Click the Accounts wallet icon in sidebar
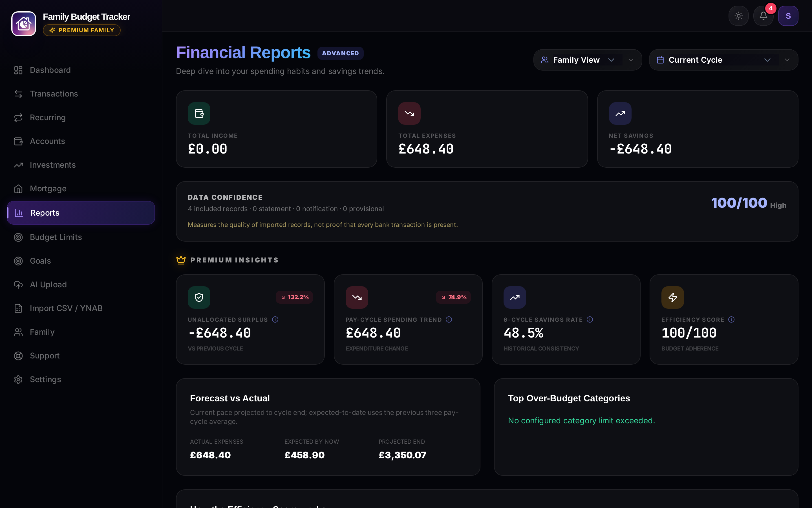 (18, 141)
